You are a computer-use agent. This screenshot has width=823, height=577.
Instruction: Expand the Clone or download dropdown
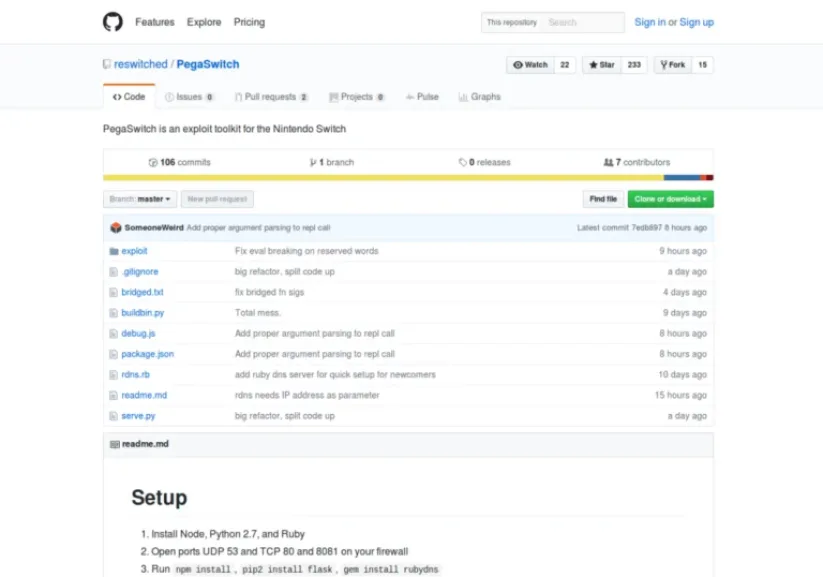(668, 198)
